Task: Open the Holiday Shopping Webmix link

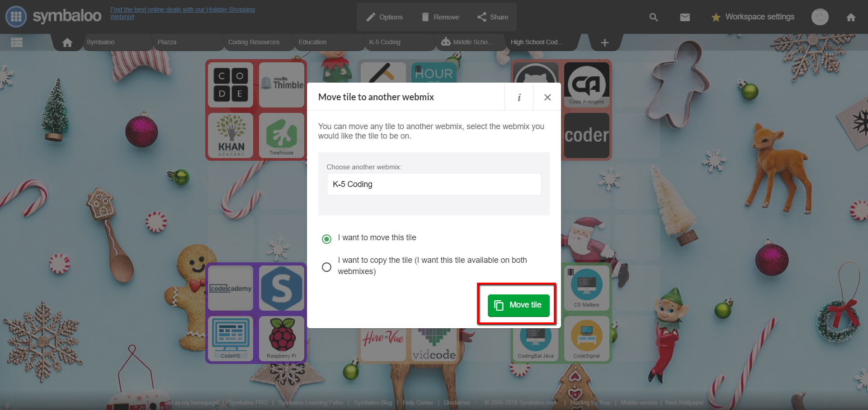Action: tap(183, 13)
